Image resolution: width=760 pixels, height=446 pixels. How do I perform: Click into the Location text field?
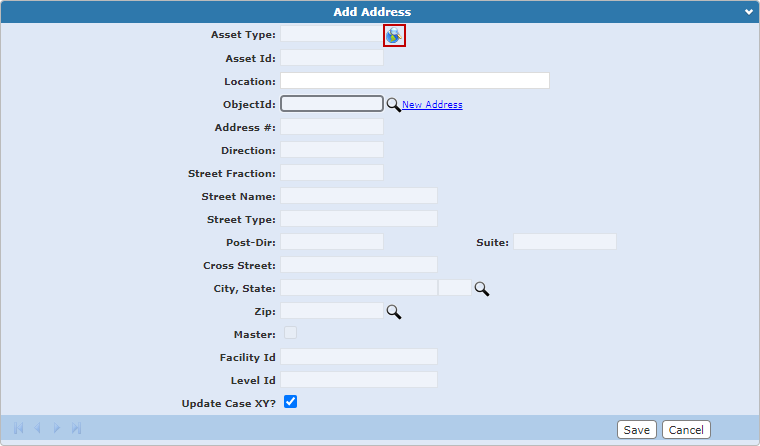point(414,81)
